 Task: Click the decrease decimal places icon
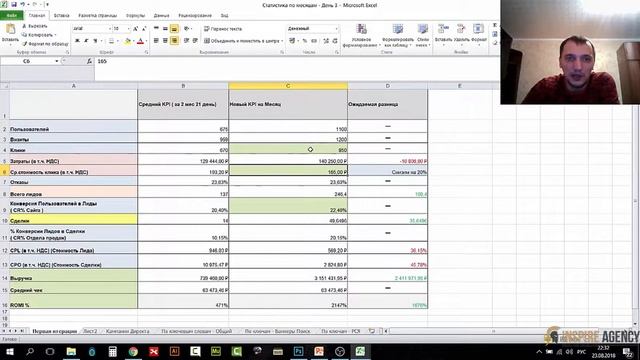[335, 41]
